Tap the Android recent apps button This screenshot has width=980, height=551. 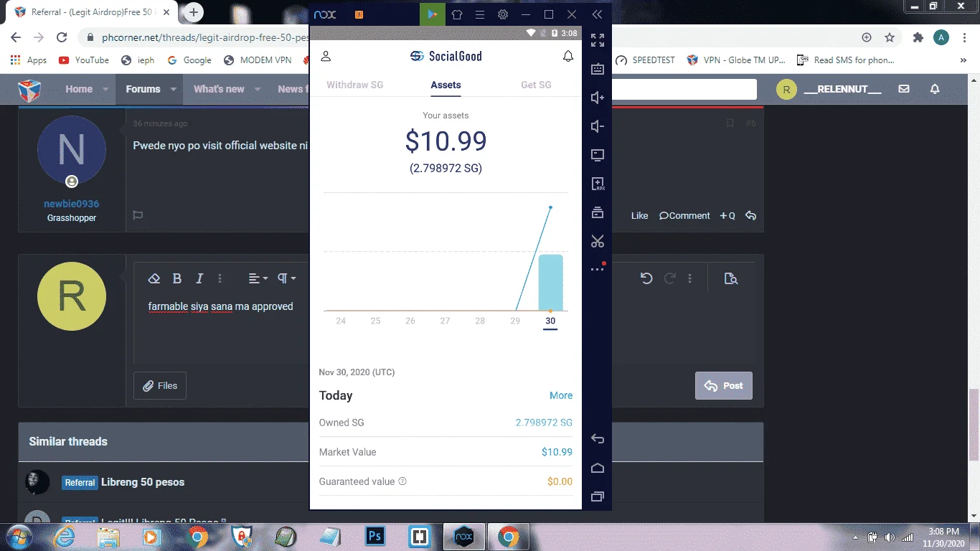coord(598,496)
